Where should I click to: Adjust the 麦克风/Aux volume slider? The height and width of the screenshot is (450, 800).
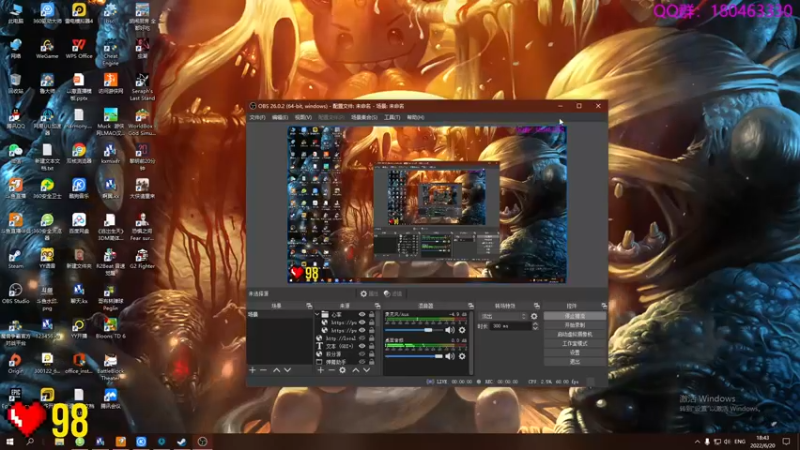point(414,330)
